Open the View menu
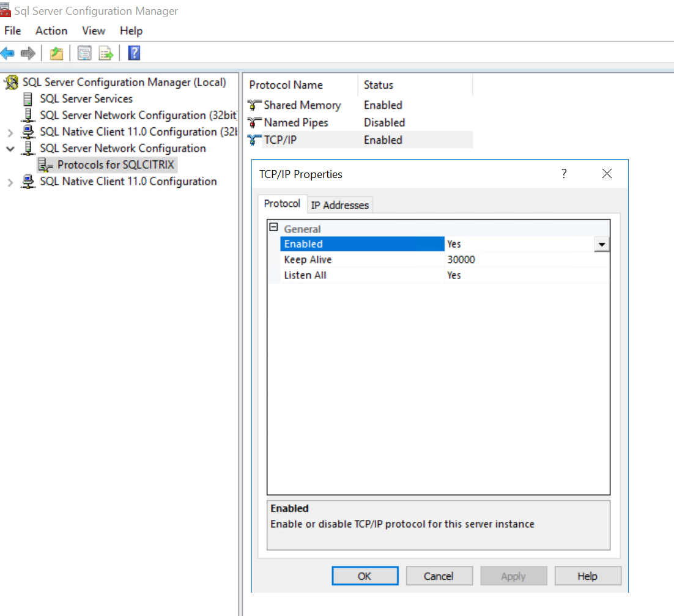The height and width of the screenshot is (616, 674). pos(94,31)
